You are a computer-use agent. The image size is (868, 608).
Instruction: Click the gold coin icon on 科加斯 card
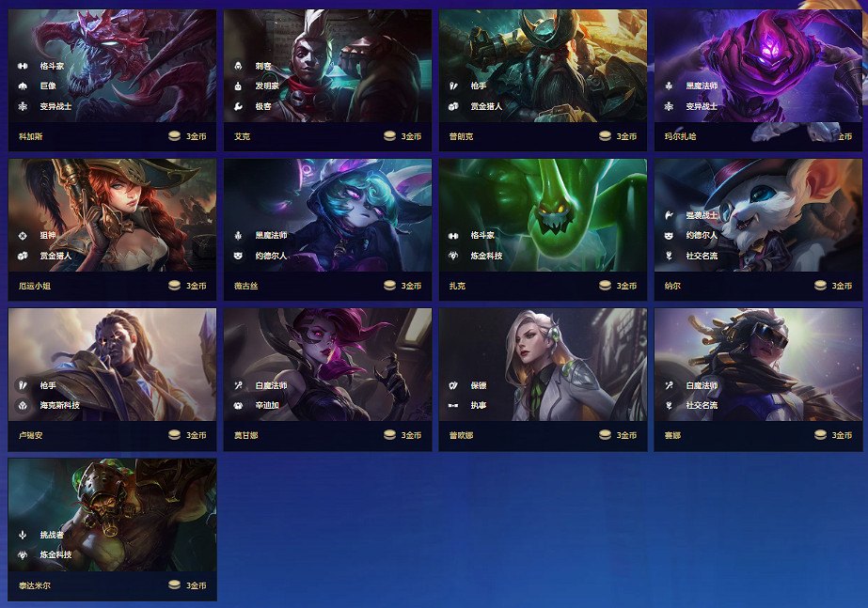coord(174,136)
